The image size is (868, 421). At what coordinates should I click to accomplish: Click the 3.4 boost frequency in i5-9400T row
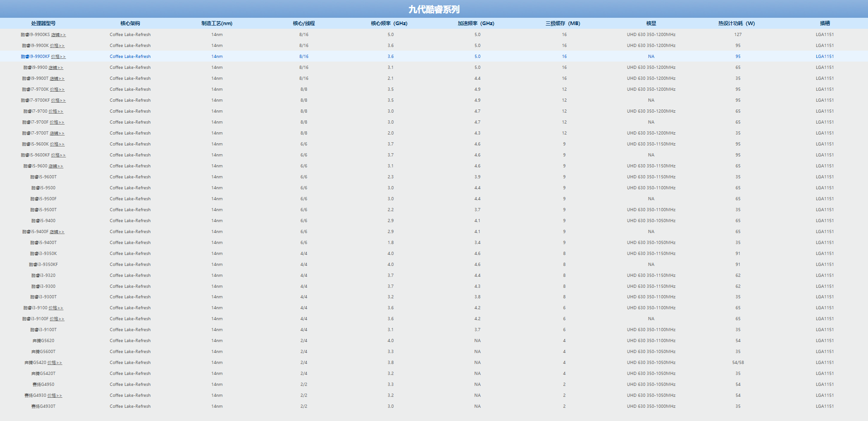tap(477, 243)
